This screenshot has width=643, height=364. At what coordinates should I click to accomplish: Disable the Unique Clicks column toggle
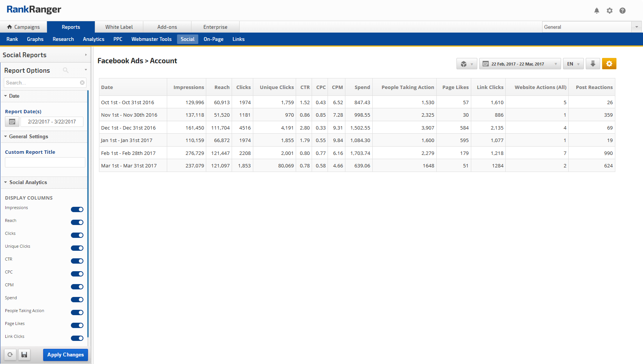[77, 248]
